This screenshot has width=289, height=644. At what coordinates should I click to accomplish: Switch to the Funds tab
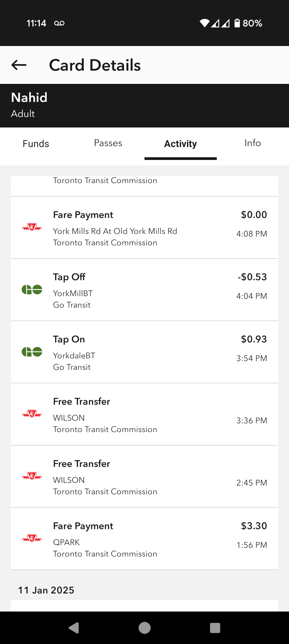36,144
